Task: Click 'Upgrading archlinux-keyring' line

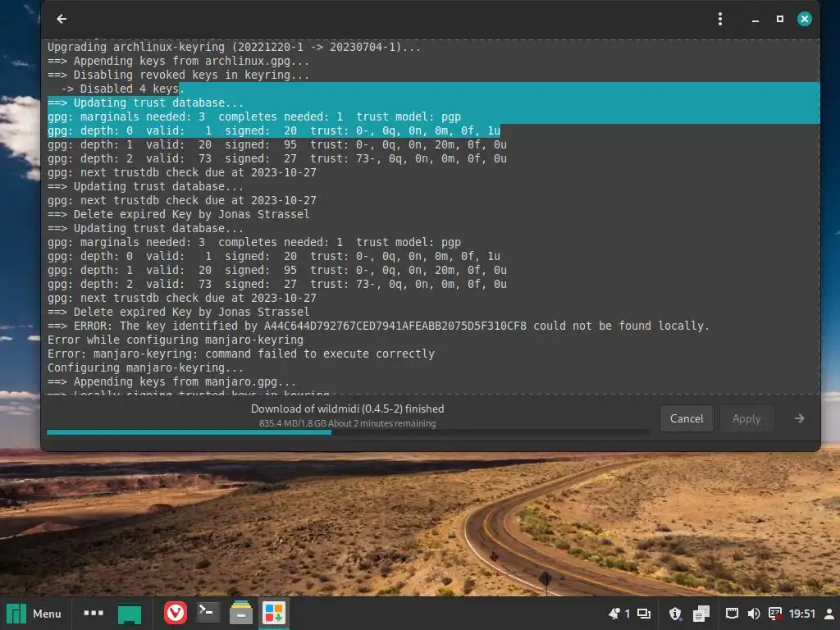Action: coord(234,47)
